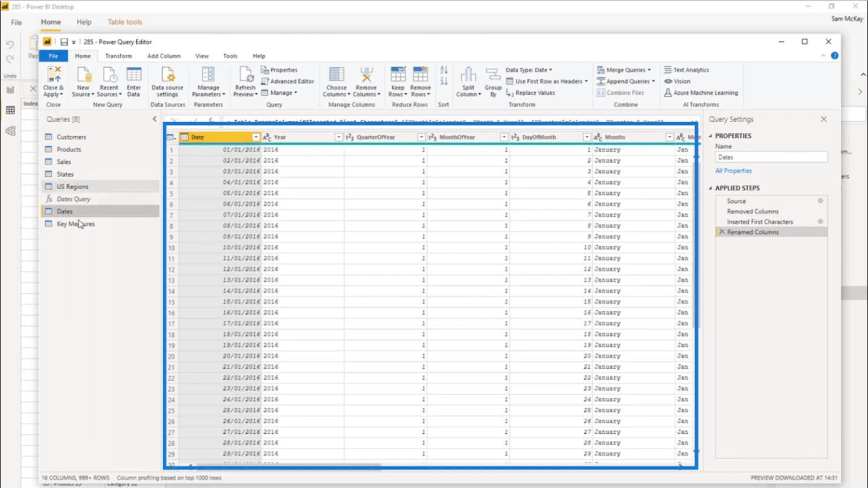
Task: Open the Year column filter dropdown
Action: coord(338,137)
